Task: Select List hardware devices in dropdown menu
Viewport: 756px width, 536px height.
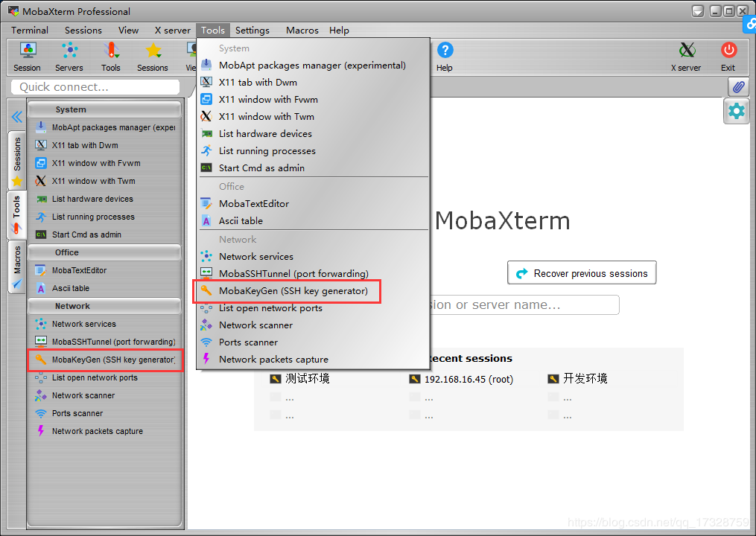Action: [314, 133]
